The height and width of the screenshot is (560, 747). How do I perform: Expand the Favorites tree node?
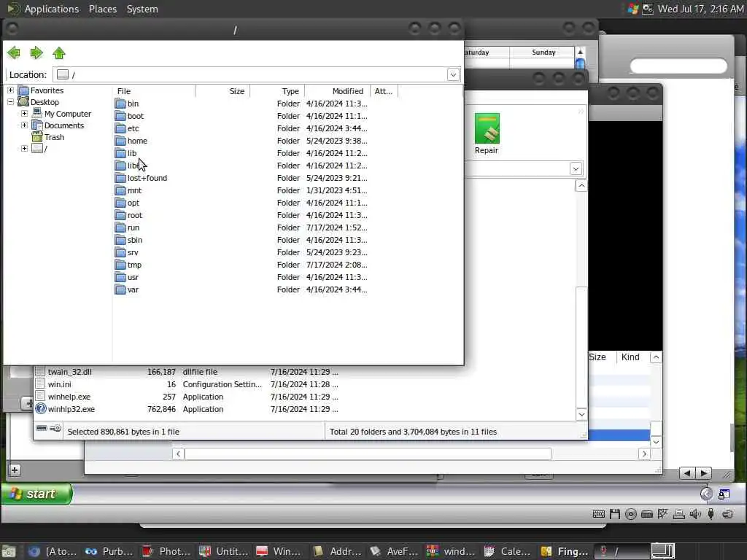10,90
